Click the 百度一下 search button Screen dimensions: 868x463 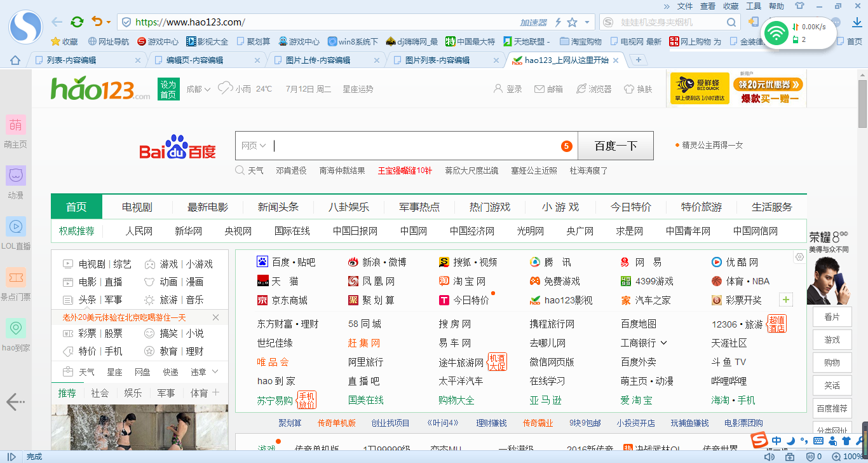pos(616,146)
